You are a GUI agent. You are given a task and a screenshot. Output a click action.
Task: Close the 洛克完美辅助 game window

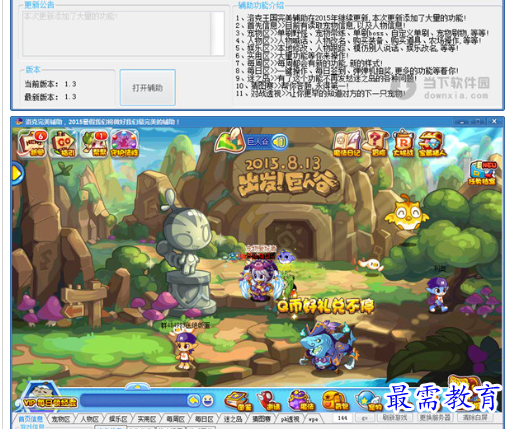(494, 121)
